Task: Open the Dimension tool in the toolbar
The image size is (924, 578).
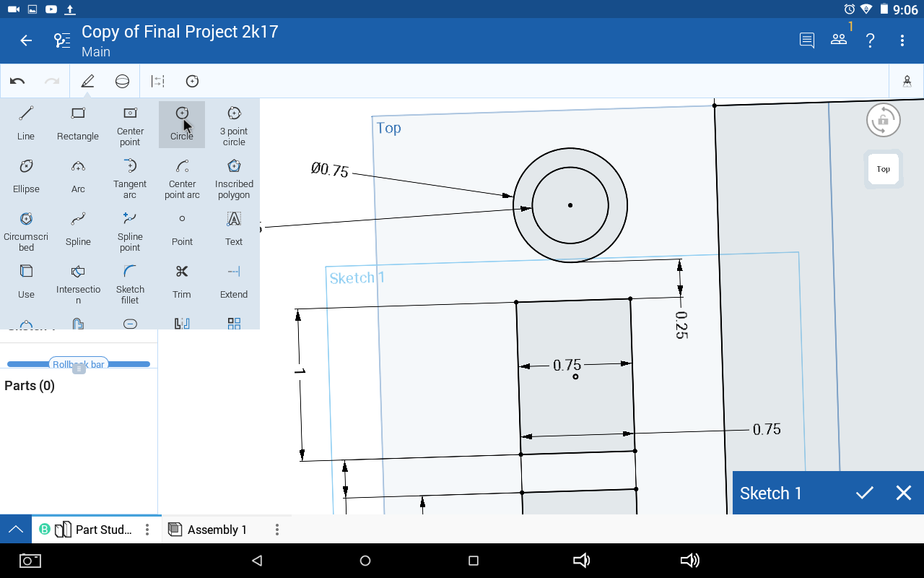Action: click(157, 81)
